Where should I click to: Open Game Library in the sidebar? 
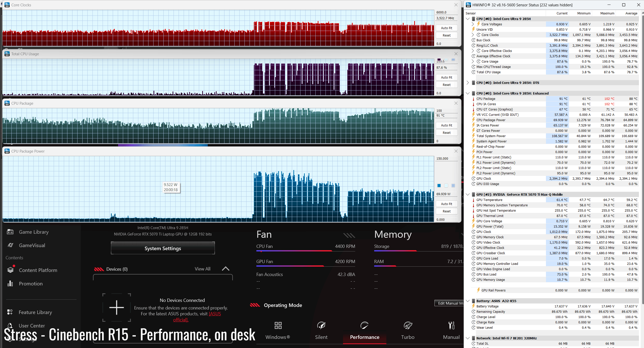coord(34,232)
